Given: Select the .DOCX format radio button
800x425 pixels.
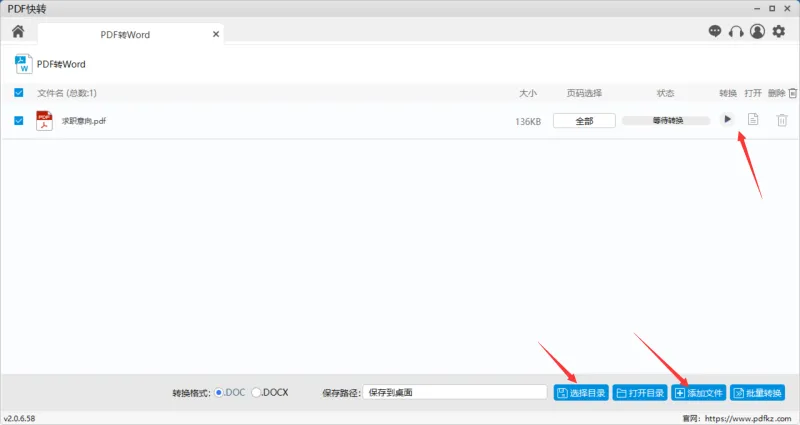Looking at the screenshot, I should 256,392.
